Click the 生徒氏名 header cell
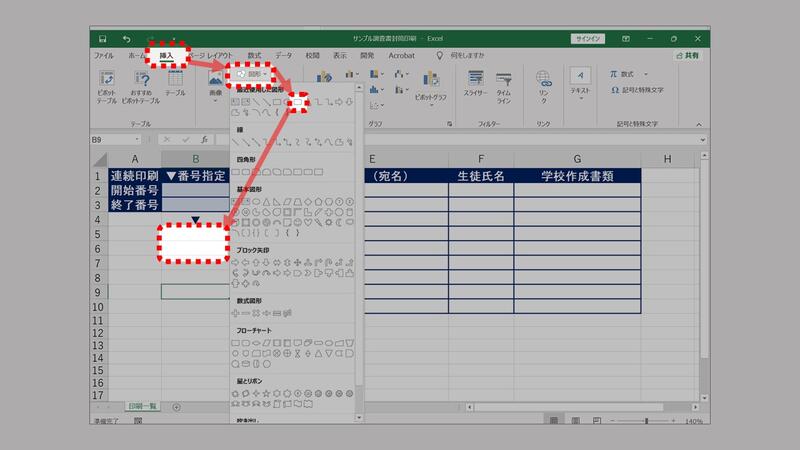 (x=481, y=176)
